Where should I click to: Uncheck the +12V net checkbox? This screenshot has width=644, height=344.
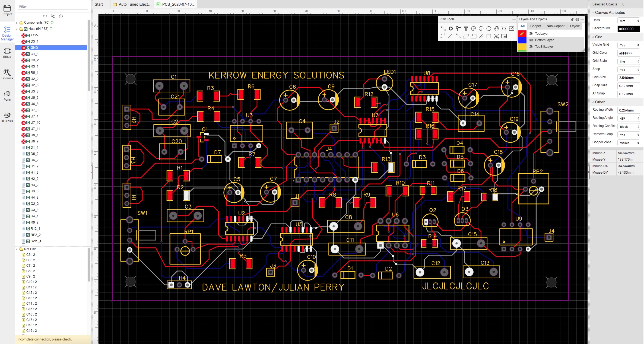click(28, 35)
